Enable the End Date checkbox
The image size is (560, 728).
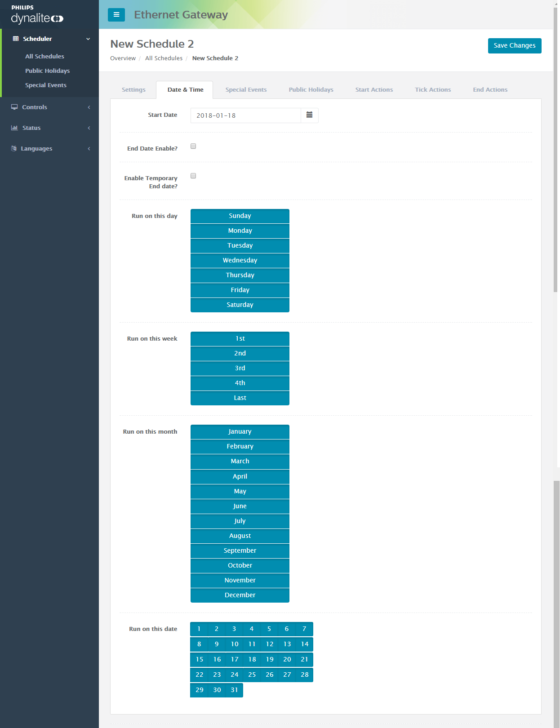click(x=193, y=146)
